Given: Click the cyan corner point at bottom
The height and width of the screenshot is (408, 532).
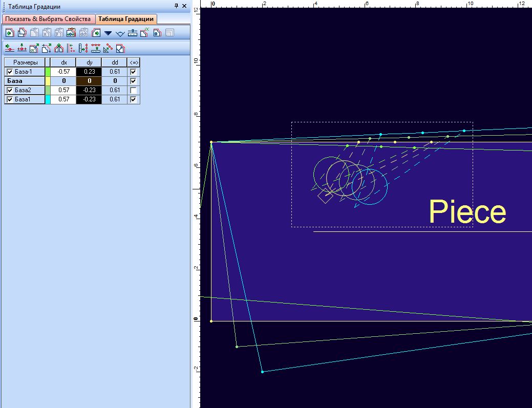Looking at the screenshot, I should [262, 372].
